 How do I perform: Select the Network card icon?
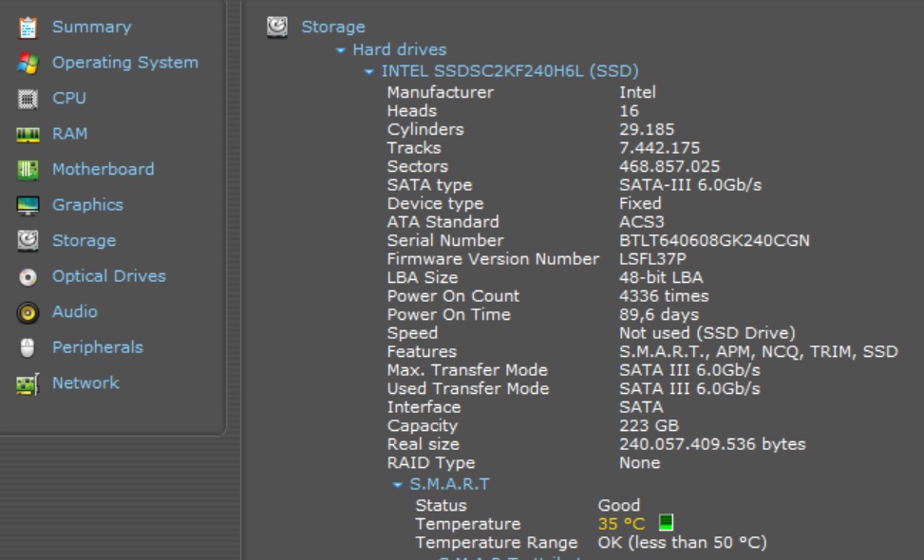click(28, 383)
